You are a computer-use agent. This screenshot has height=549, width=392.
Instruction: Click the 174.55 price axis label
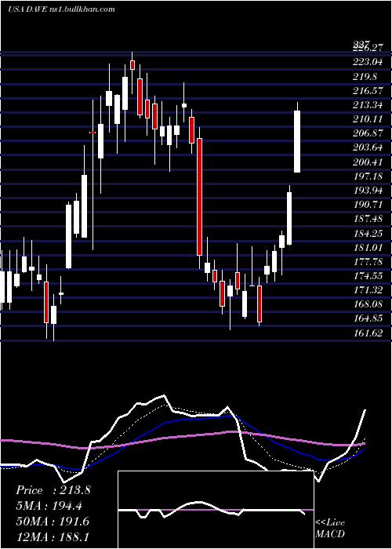[x=367, y=276]
